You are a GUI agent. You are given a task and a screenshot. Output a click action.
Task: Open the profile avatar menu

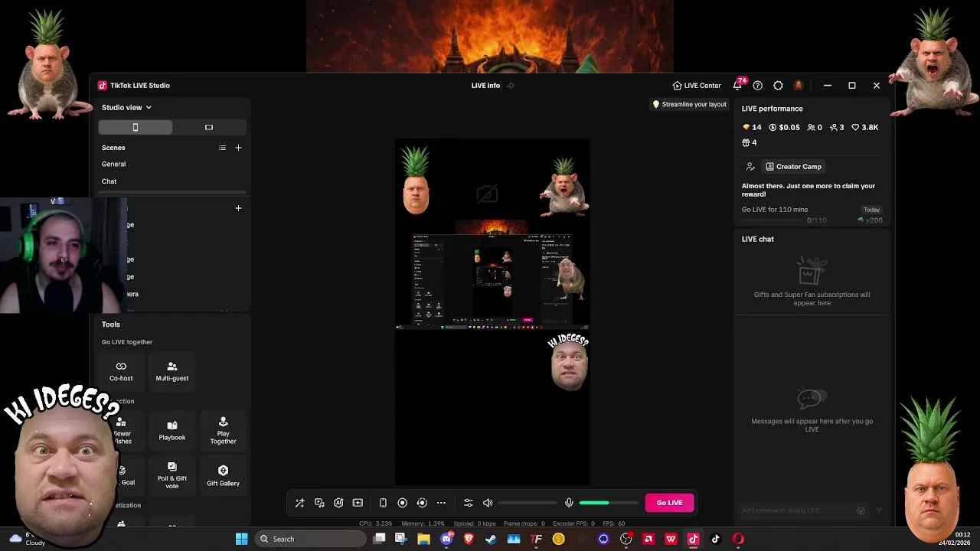(x=799, y=86)
